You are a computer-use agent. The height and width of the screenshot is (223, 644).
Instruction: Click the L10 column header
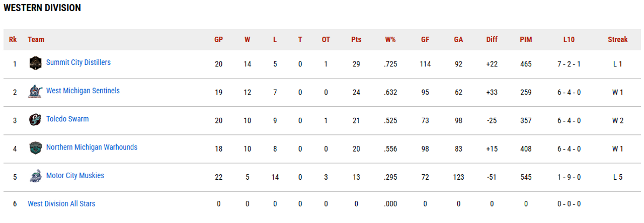(x=569, y=40)
